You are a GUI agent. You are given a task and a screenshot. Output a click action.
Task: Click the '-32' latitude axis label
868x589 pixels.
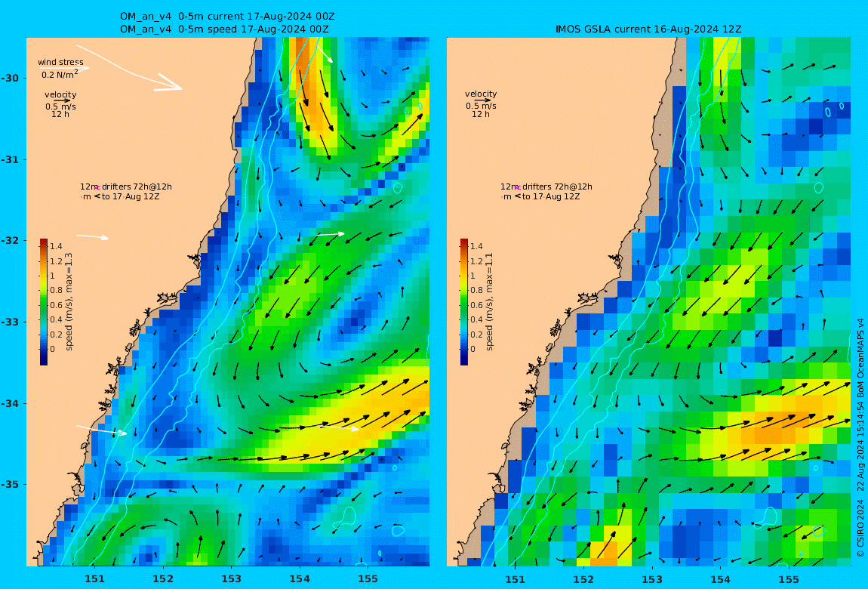tap(10, 240)
